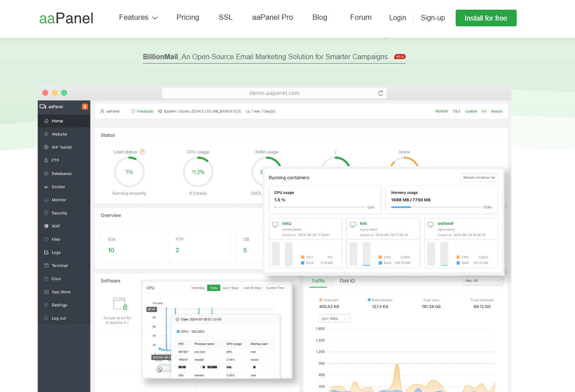Click the Fix link in dashboard header

(484, 111)
